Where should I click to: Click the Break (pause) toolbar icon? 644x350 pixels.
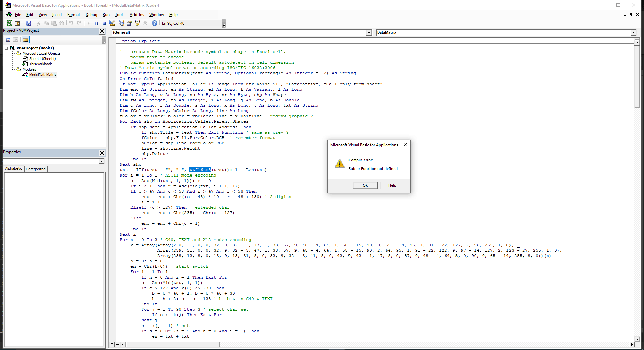click(96, 23)
